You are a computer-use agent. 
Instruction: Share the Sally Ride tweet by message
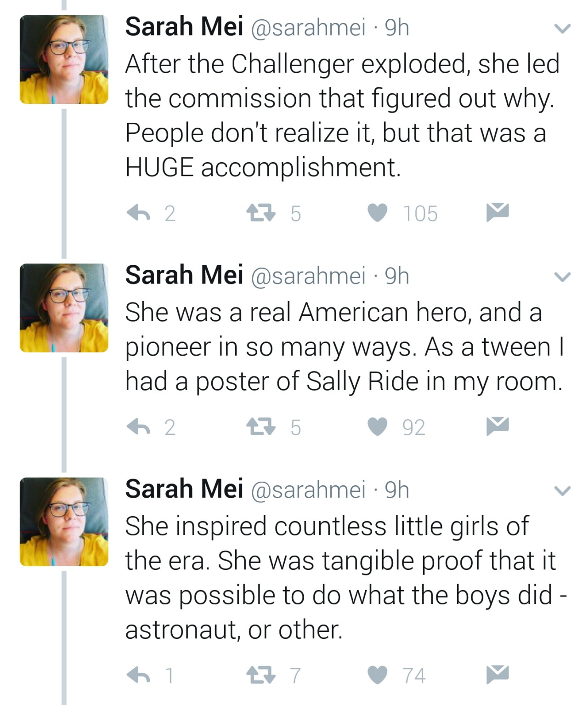pos(498,426)
